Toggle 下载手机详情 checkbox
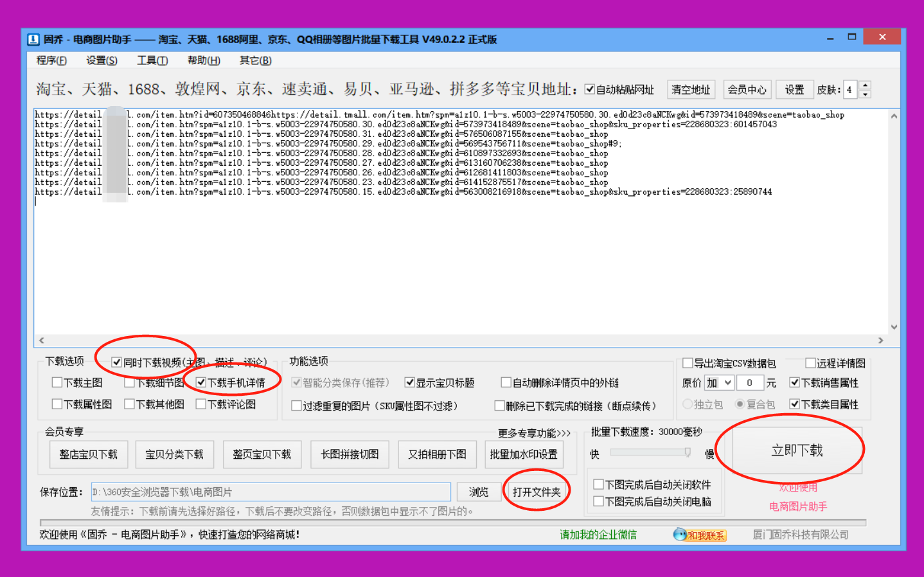 (x=201, y=382)
